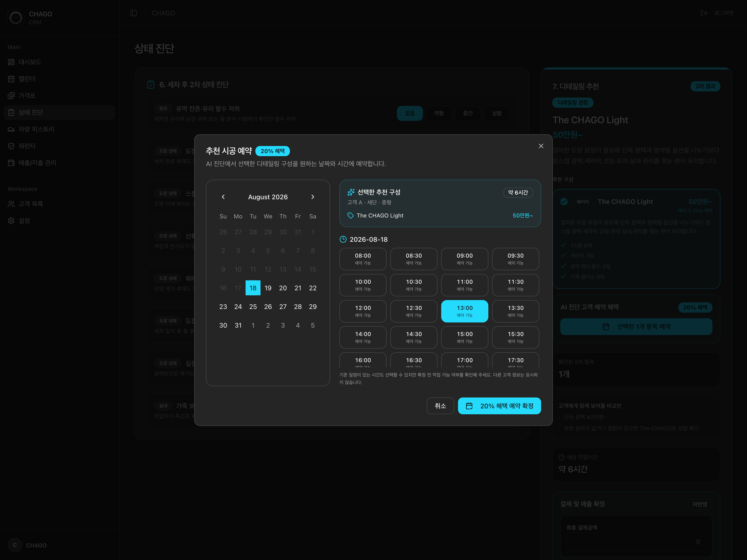Select the 12:00 time slot
This screenshot has height=560, width=747.
coord(363,311)
